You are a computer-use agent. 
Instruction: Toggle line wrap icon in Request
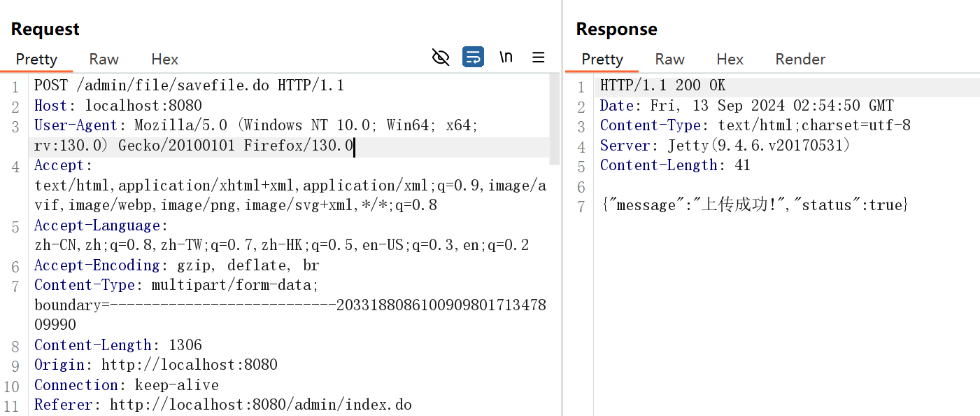coord(474,57)
